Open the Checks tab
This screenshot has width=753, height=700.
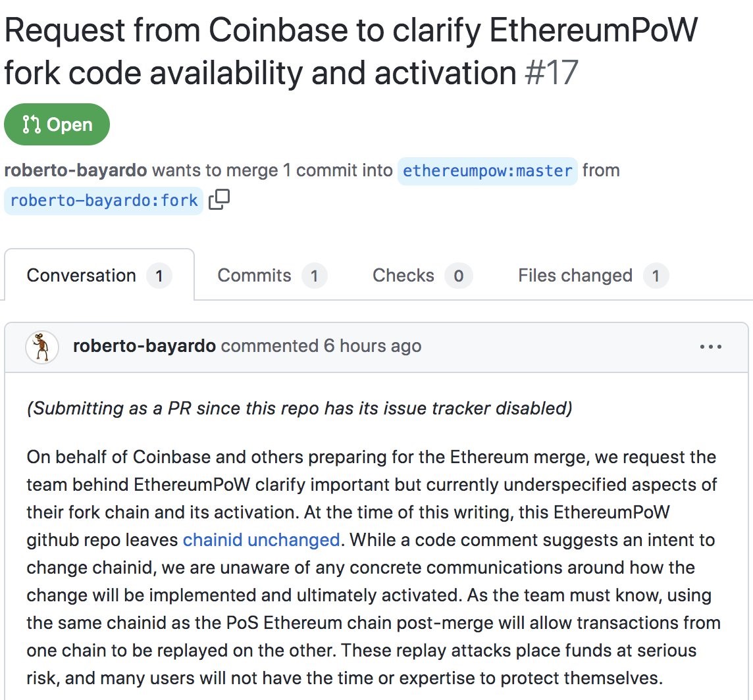click(403, 275)
